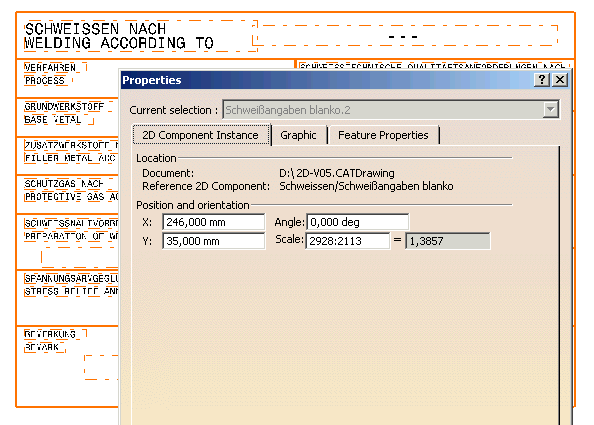This screenshot has height=425, width=594.
Task: Click the Y position field
Action: [x=213, y=241]
